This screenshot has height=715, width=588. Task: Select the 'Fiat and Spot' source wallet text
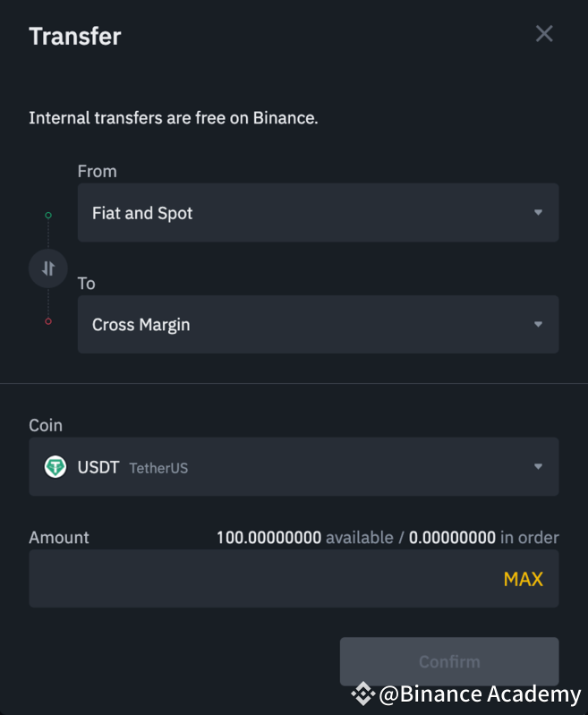142,213
